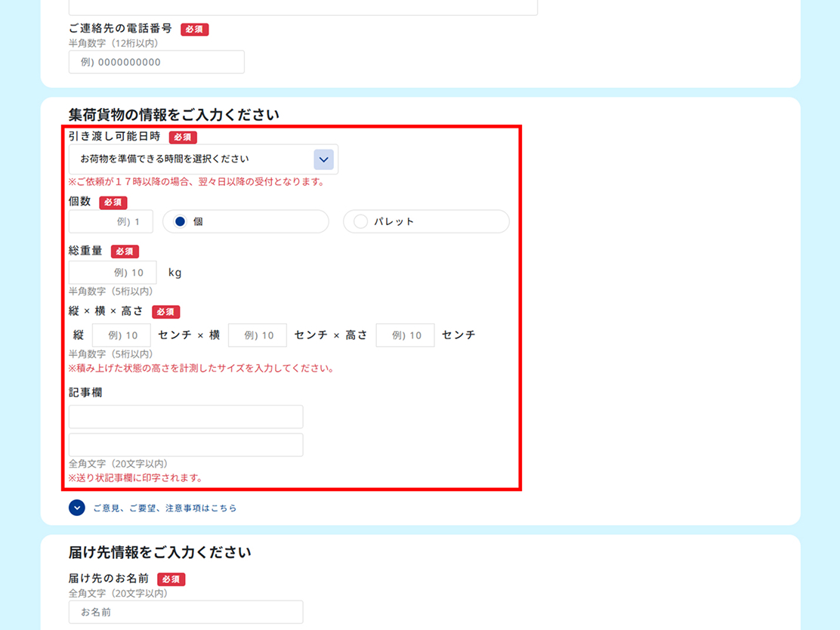Click the 縦 length input field
The height and width of the screenshot is (630, 840).
click(122, 335)
